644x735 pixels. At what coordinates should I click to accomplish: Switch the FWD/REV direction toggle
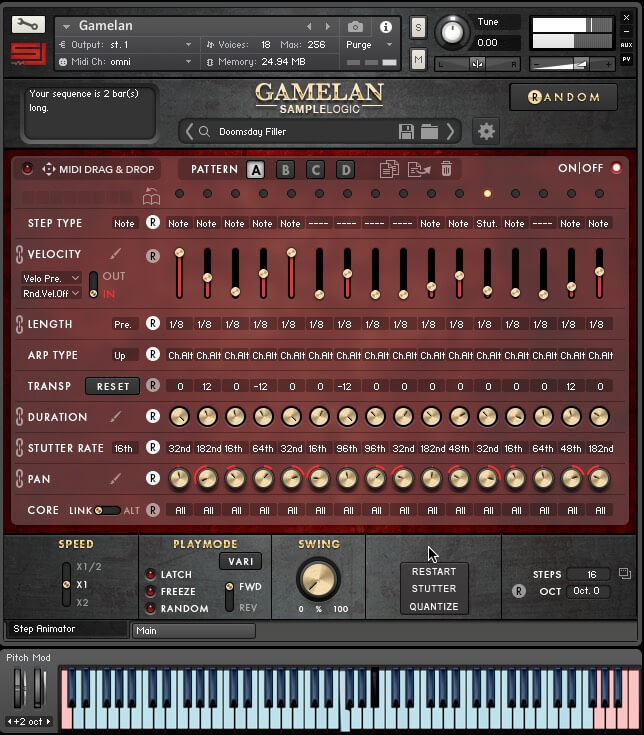click(x=229, y=596)
